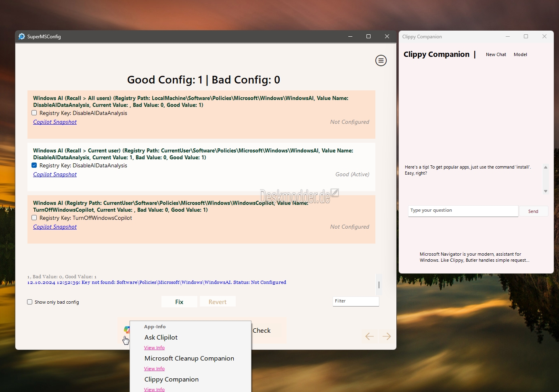The height and width of the screenshot is (392, 559).
Task: Open View Info under Clippy Companion entry
Action: pos(154,389)
